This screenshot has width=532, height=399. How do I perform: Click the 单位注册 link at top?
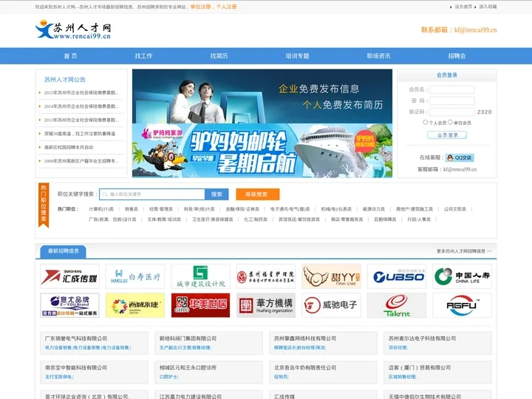[x=200, y=7]
